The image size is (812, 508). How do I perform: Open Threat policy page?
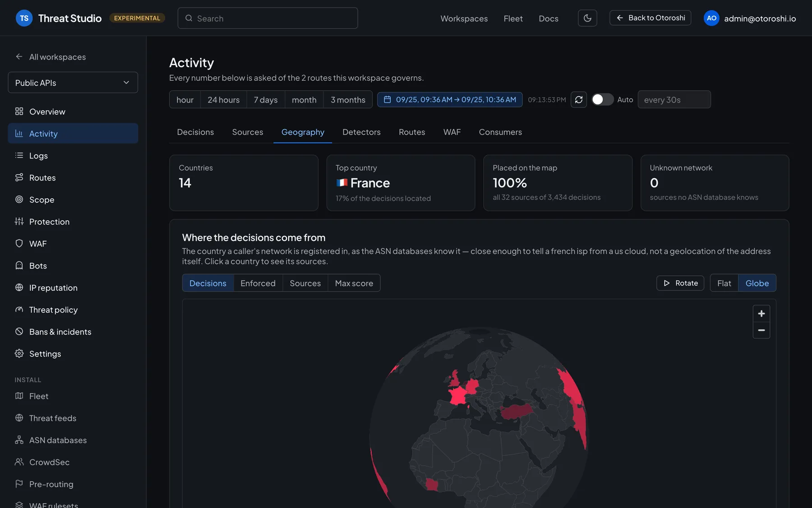73,310
